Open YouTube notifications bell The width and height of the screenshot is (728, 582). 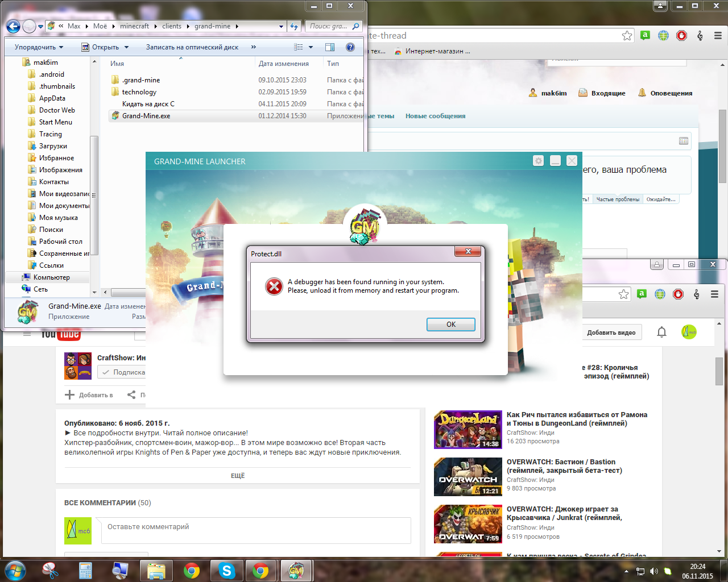coord(661,332)
